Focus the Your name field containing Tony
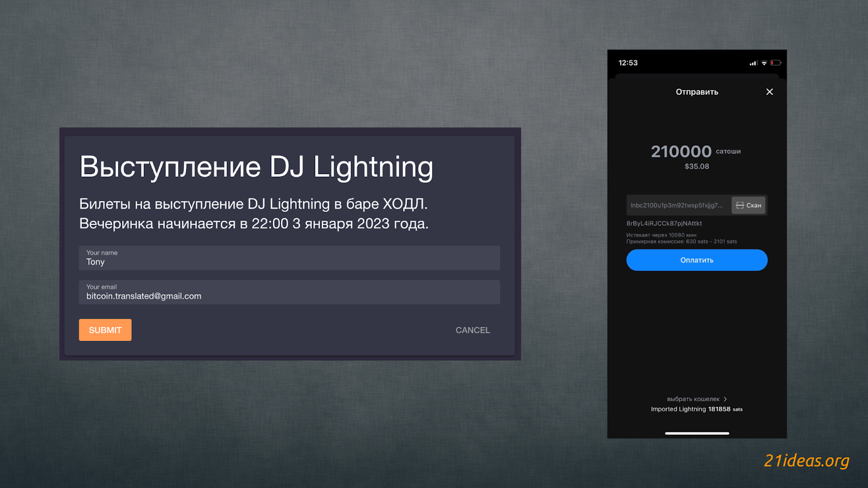Image resolution: width=868 pixels, height=488 pixels. point(289,258)
